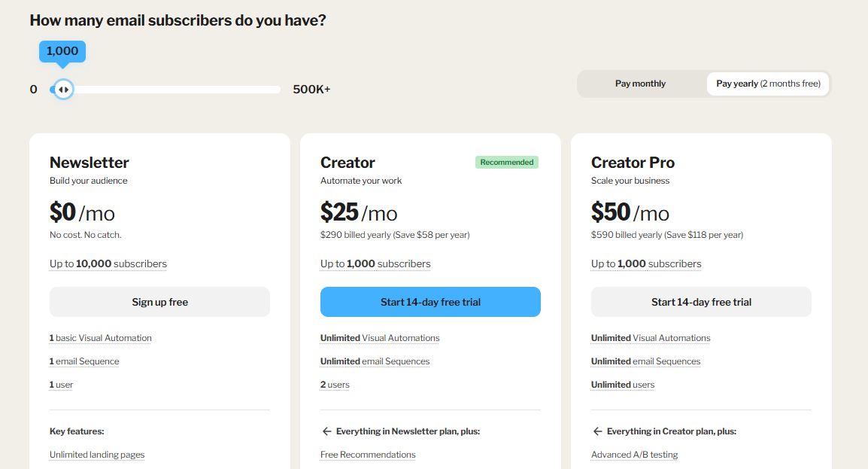The width and height of the screenshot is (868, 469).
Task: Select the Pay monthly billing option
Action: point(640,84)
